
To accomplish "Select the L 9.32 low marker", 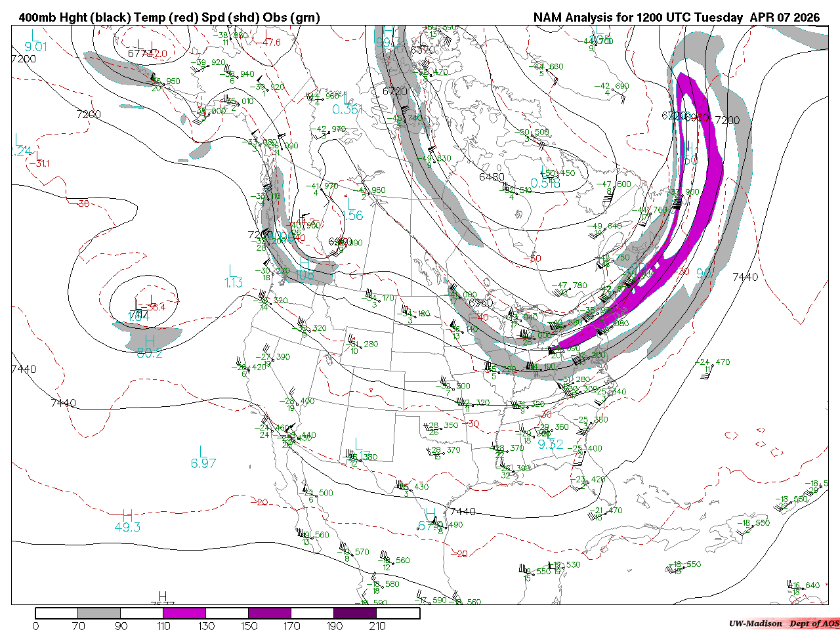I will click(x=550, y=444).
